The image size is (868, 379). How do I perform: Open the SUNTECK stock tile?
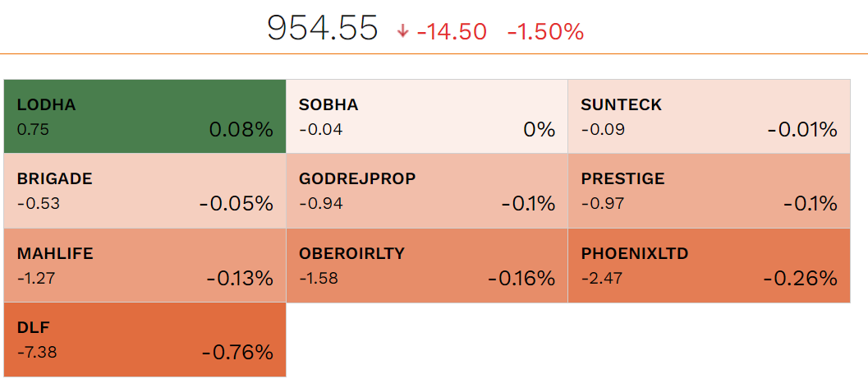708,116
